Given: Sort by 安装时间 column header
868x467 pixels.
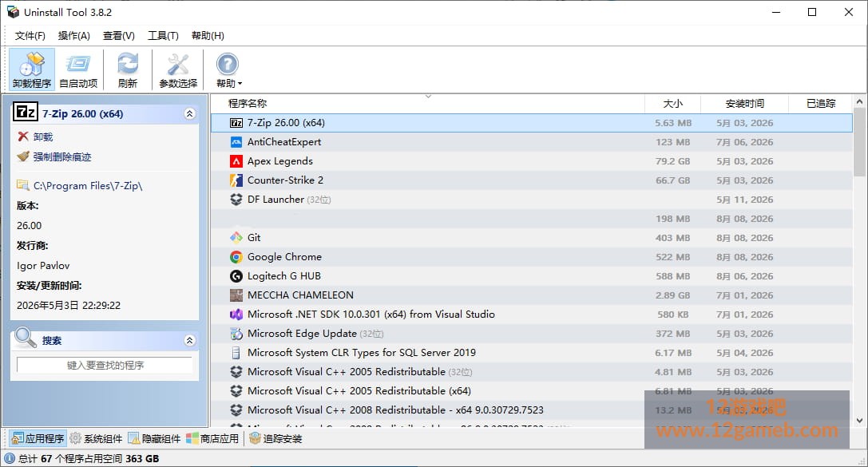Looking at the screenshot, I should tap(744, 104).
